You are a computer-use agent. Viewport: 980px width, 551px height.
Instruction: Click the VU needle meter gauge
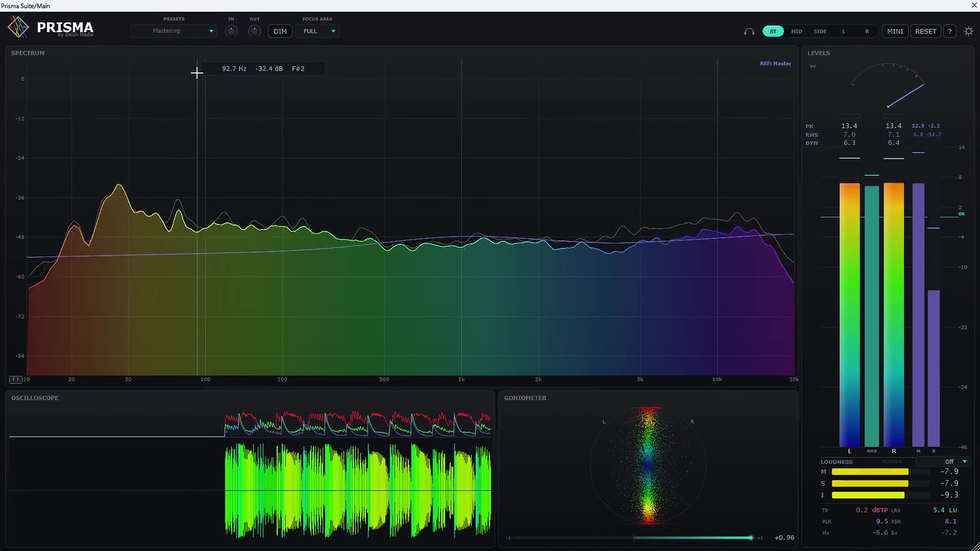[x=887, y=86]
